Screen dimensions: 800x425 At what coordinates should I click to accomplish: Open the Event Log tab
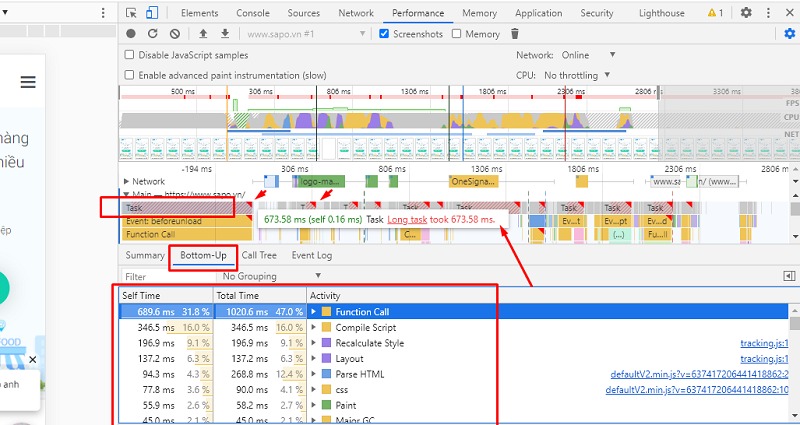[x=312, y=255]
